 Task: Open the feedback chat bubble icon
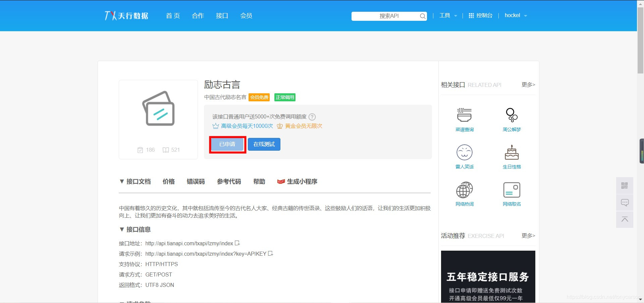624,202
